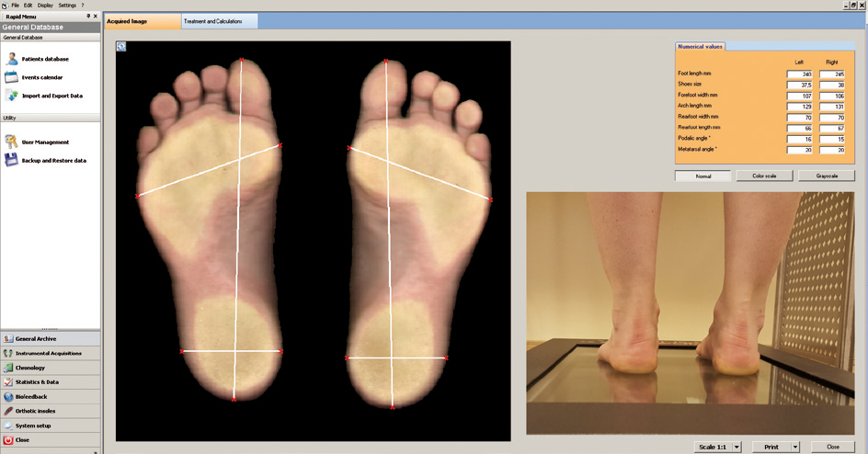This screenshot has width=868, height=454.
Task: Open the Patients database
Action: coord(45,59)
